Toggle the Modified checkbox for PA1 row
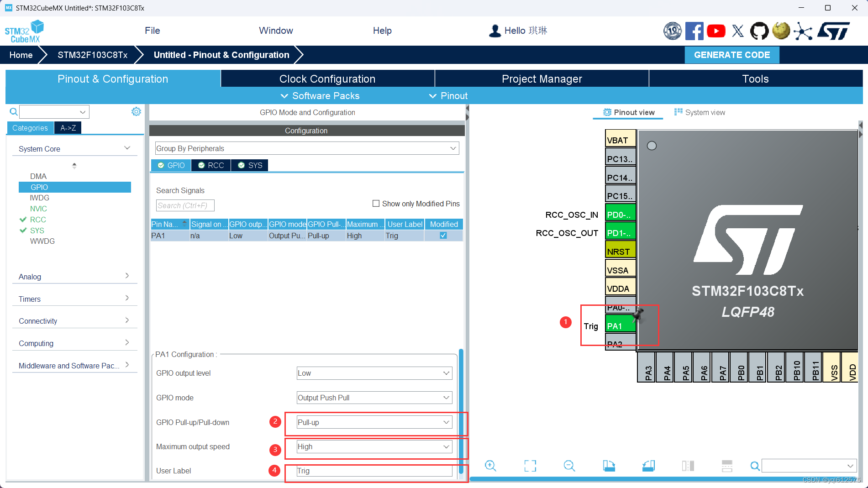868x488 pixels. click(x=443, y=236)
